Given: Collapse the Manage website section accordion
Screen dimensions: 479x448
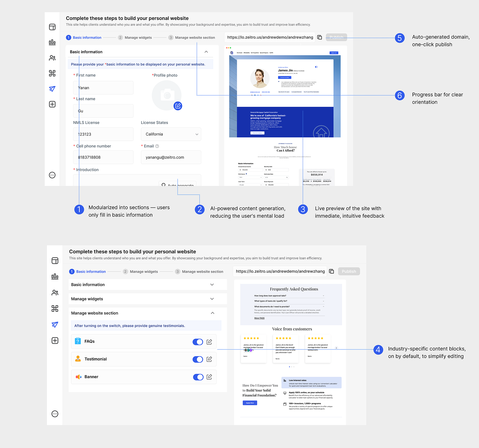Looking at the screenshot, I should point(213,313).
